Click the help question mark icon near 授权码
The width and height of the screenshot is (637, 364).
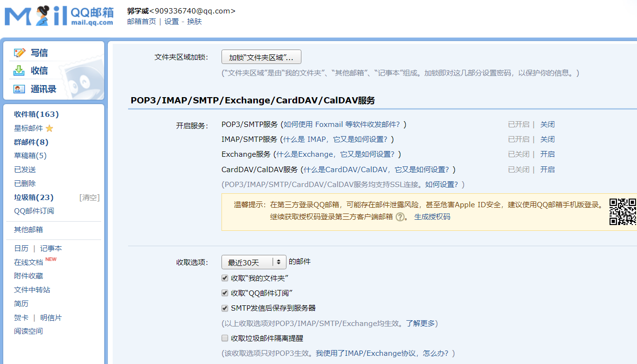coord(400,217)
